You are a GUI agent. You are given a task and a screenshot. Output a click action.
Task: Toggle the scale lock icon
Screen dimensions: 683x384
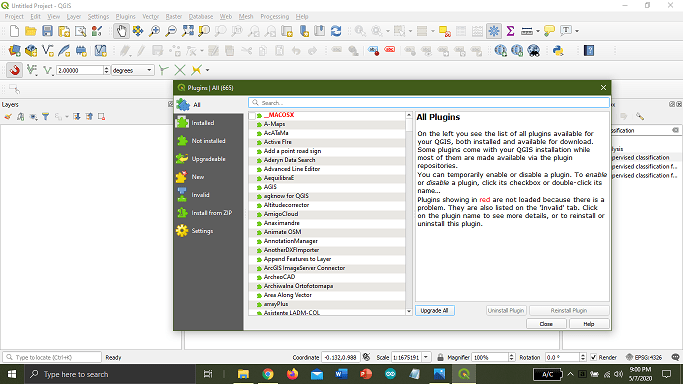(x=440, y=357)
